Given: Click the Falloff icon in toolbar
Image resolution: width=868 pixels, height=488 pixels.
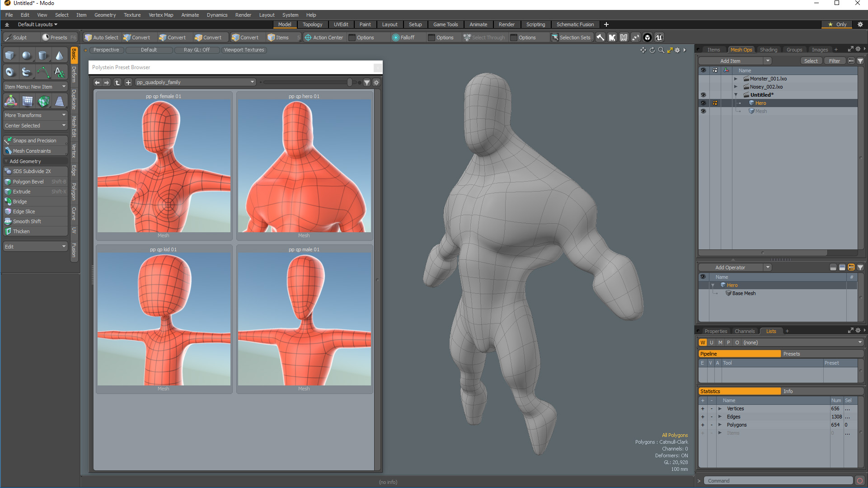Looking at the screenshot, I should tap(395, 38).
